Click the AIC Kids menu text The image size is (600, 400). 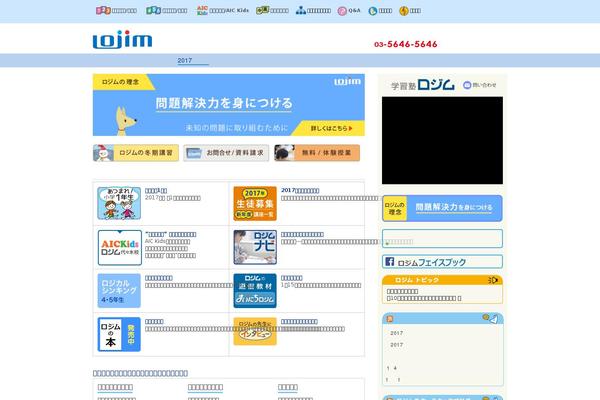tap(229, 11)
